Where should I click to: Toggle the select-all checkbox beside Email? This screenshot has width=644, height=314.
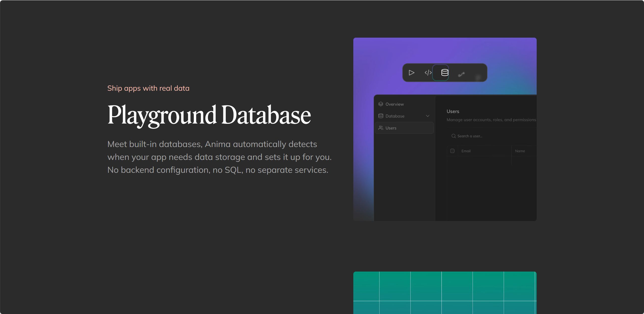tap(452, 151)
